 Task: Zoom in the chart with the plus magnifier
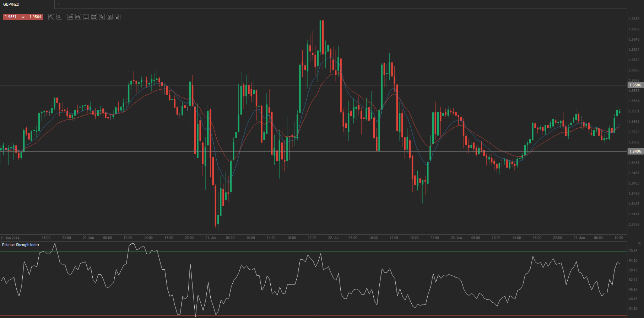(59, 17)
